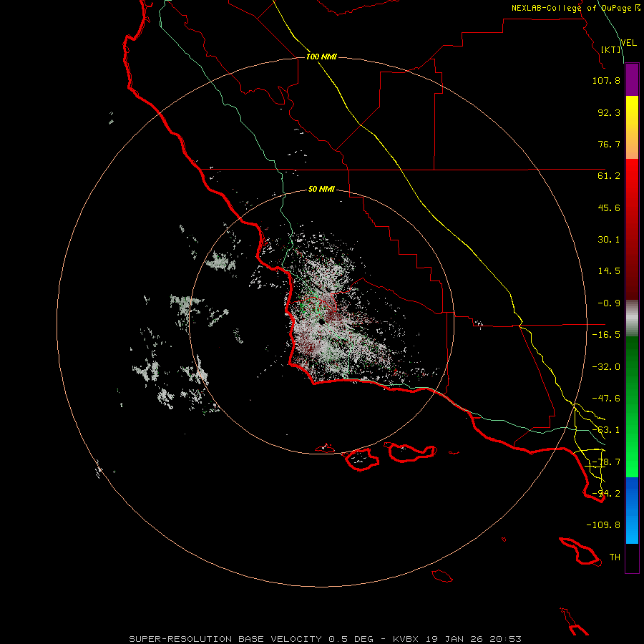Click the VEL legend title
644x644 pixels.
click(628, 43)
